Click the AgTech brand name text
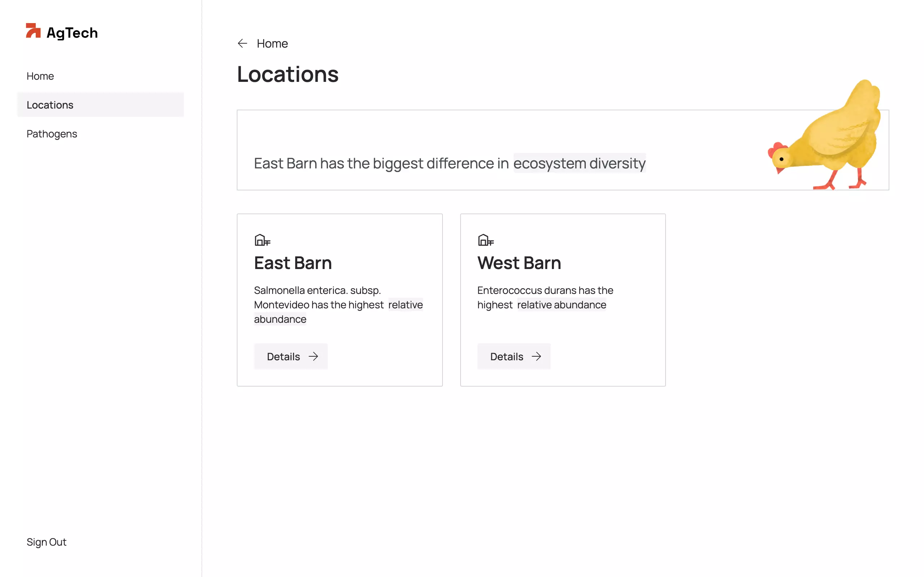 point(72,33)
